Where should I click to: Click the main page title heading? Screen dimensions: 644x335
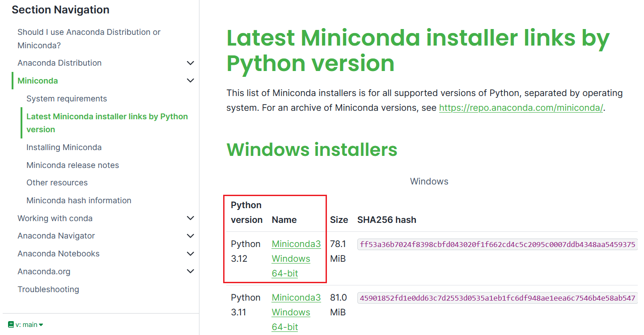pyautogui.click(x=418, y=50)
